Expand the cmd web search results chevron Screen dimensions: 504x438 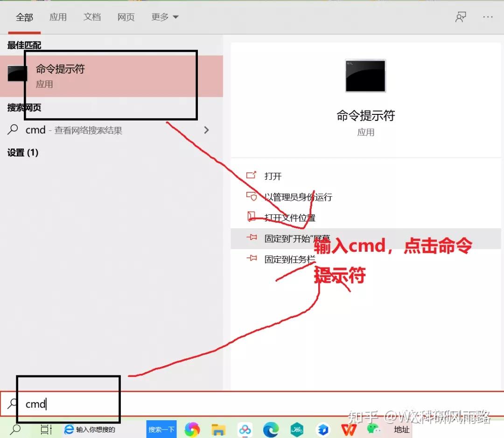(x=207, y=130)
